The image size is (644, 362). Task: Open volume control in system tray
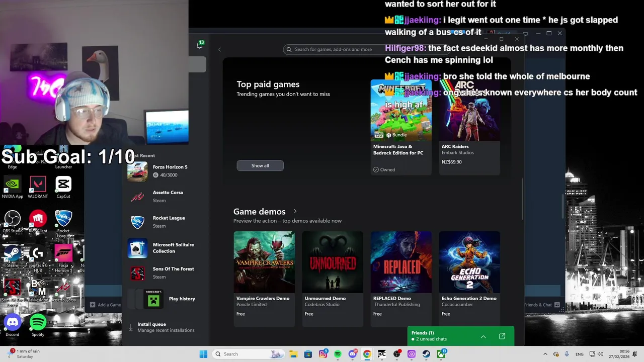600,354
